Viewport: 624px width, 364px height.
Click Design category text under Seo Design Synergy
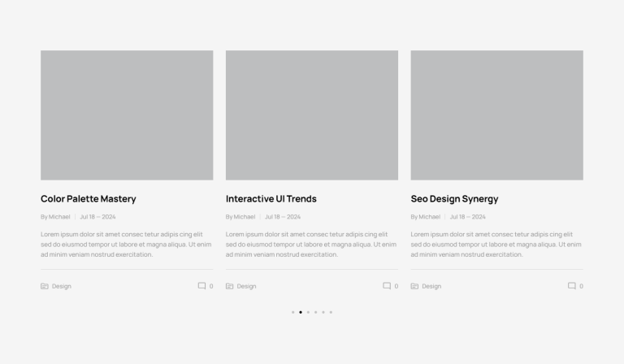(x=431, y=286)
